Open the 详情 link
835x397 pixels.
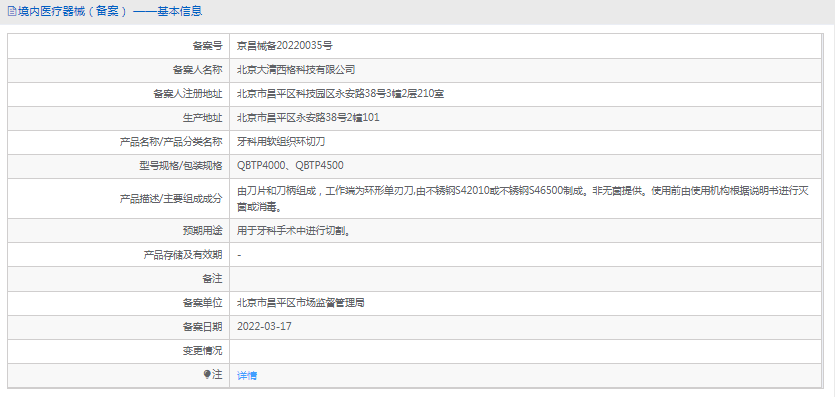247,376
